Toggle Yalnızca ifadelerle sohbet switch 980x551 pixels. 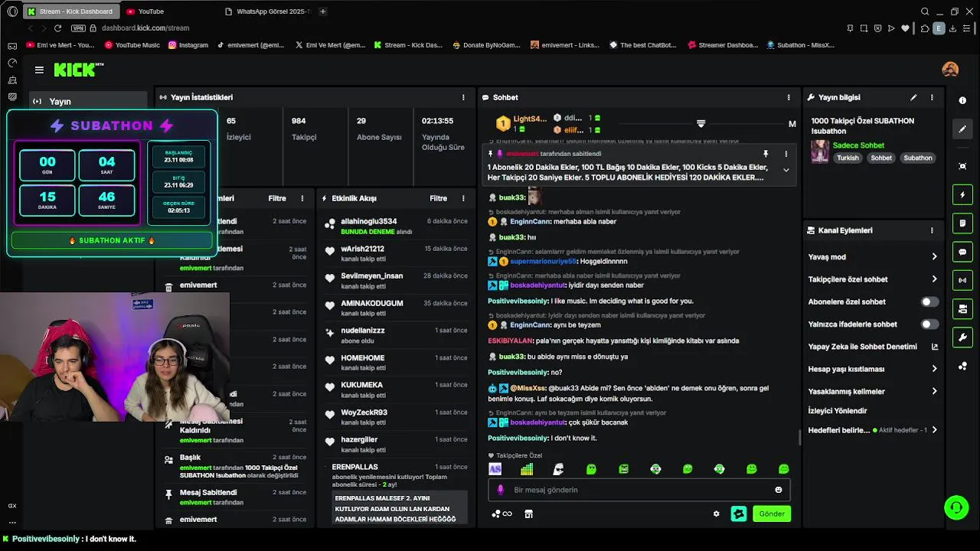point(929,324)
